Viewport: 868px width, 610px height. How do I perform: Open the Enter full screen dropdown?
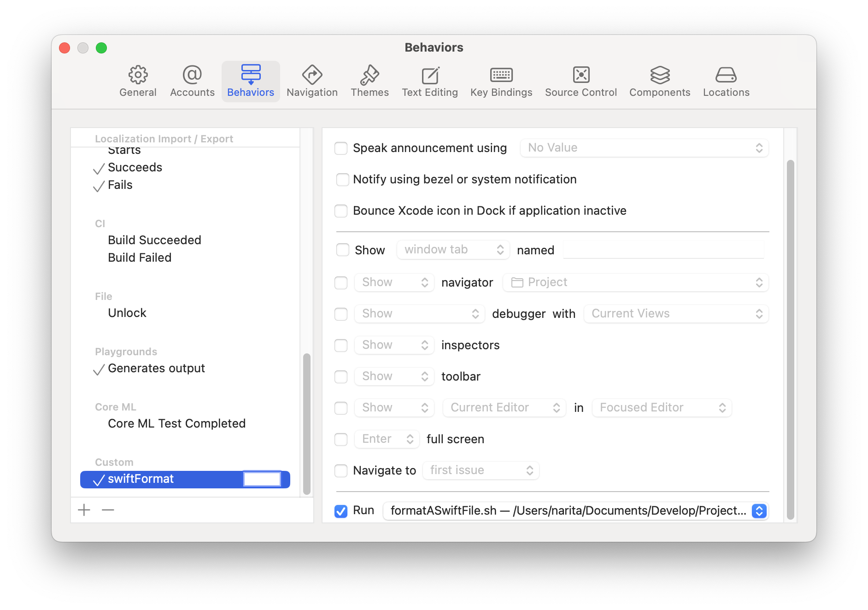[387, 439]
